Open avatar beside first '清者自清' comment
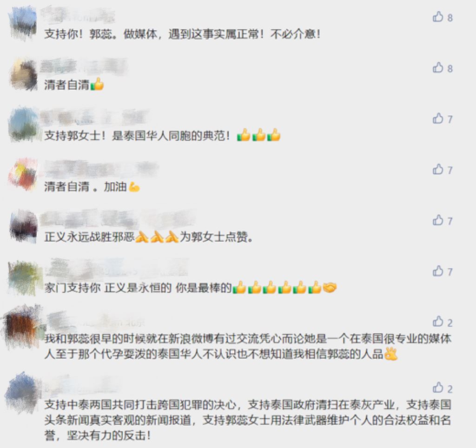476x448 pixels. [x=24, y=75]
